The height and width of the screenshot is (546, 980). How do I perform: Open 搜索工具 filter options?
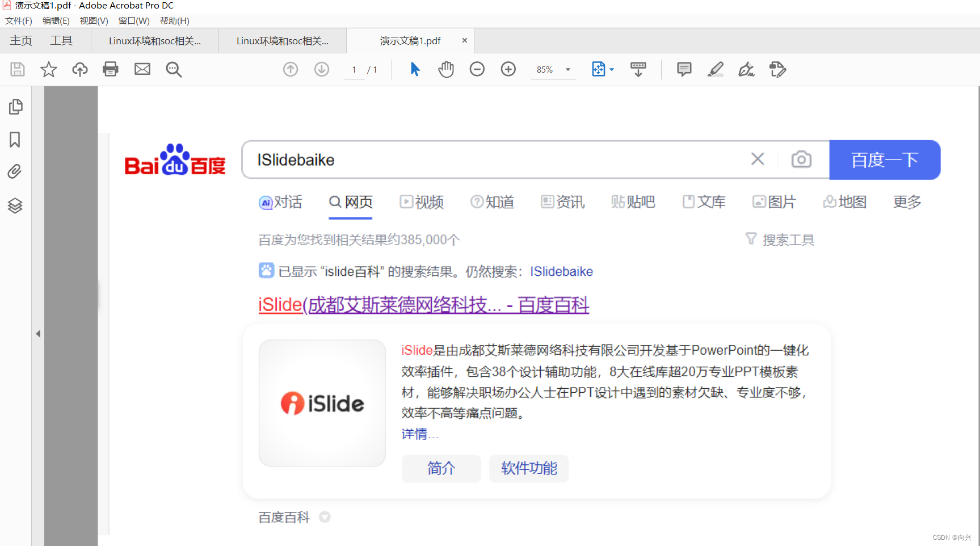coord(780,240)
